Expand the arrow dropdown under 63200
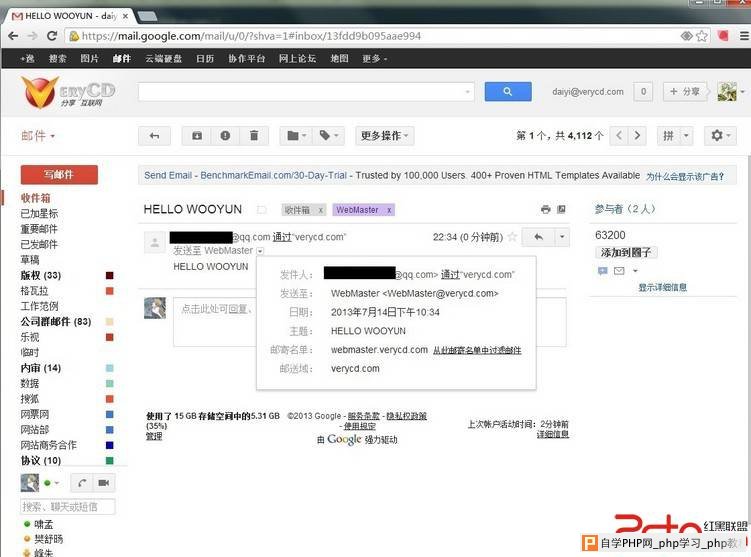Image resolution: width=751 pixels, height=557 pixels. coord(636,271)
